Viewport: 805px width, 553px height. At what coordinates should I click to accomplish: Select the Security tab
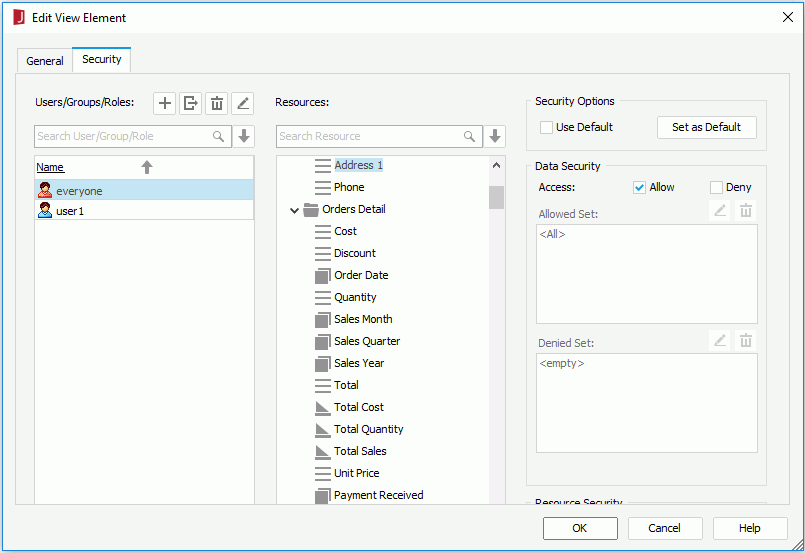[102, 59]
